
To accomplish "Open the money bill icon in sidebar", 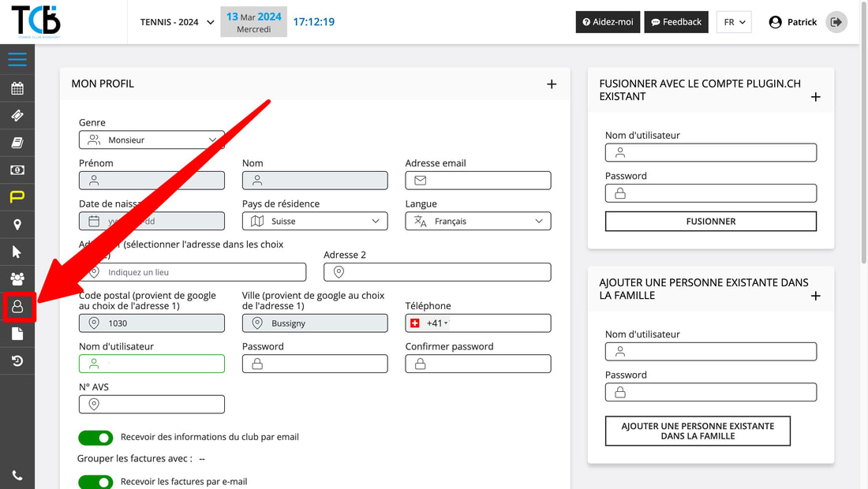I will click(17, 170).
